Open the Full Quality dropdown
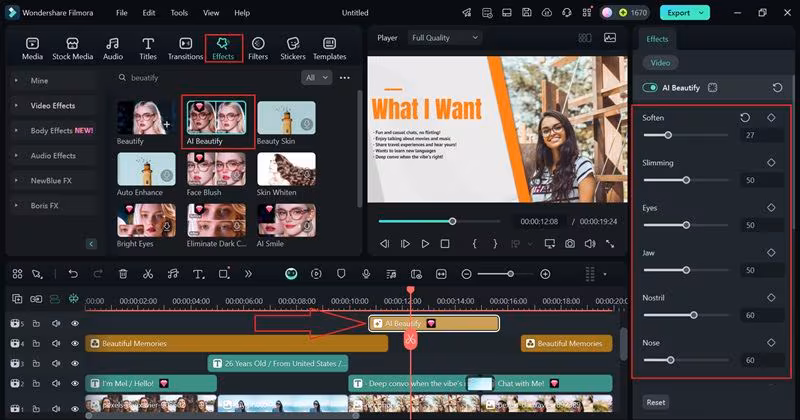Screen dimensions: 800x420 (444, 38)
